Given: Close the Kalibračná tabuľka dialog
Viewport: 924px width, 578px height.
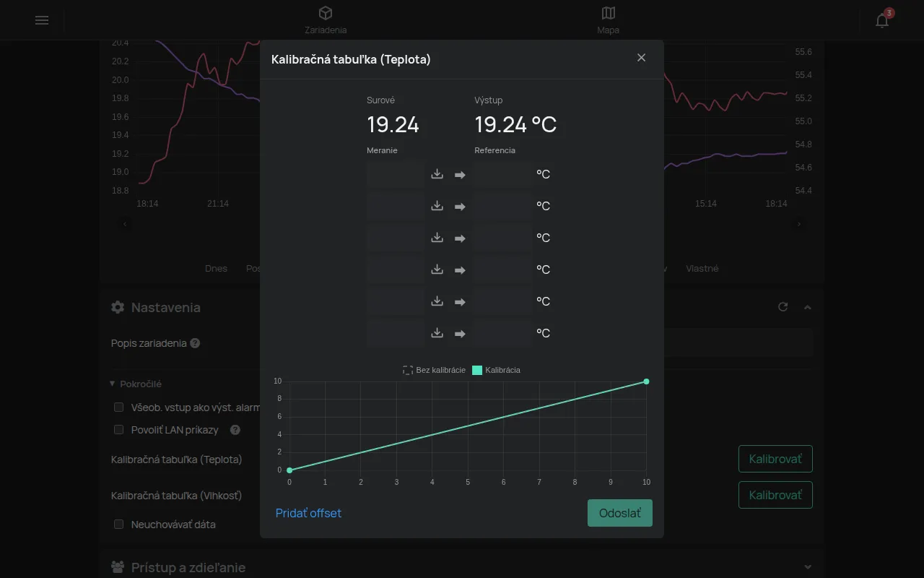Looking at the screenshot, I should 641,58.
